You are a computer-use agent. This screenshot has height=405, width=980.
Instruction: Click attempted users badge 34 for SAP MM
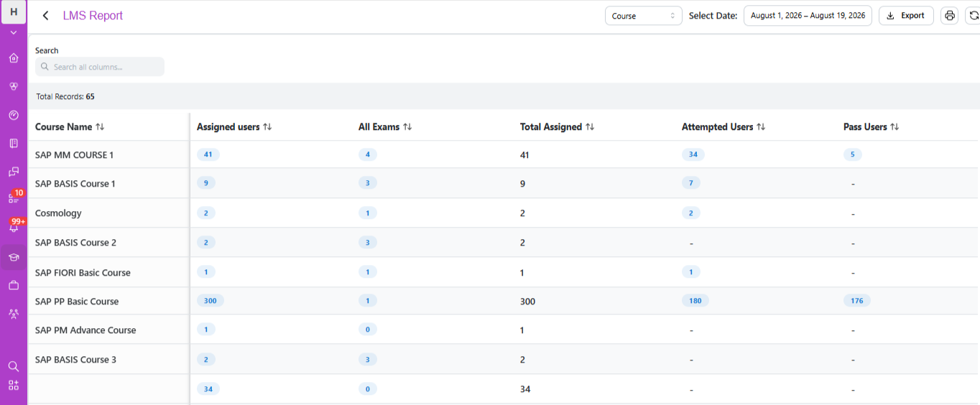click(x=693, y=154)
